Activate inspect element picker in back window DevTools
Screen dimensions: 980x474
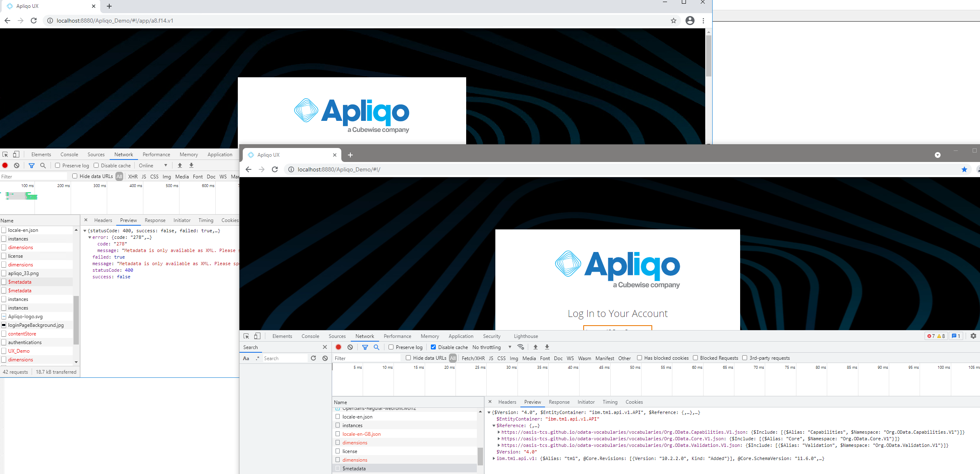[5, 155]
